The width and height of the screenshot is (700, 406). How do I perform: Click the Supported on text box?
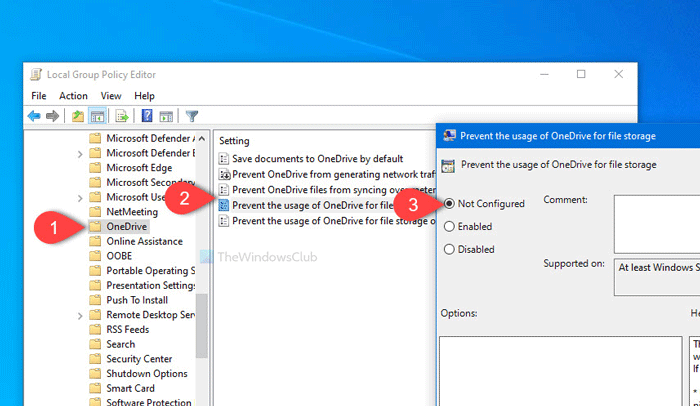pyautogui.click(x=657, y=277)
